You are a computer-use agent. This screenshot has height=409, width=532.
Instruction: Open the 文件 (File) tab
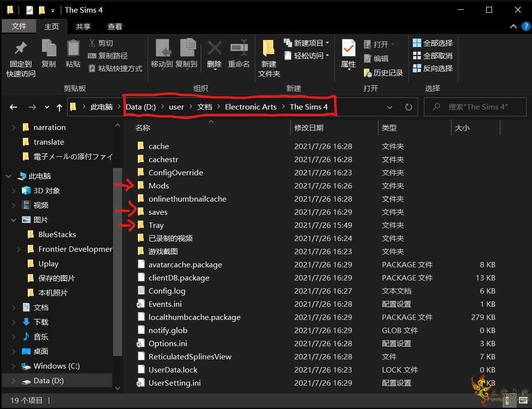click(x=19, y=26)
